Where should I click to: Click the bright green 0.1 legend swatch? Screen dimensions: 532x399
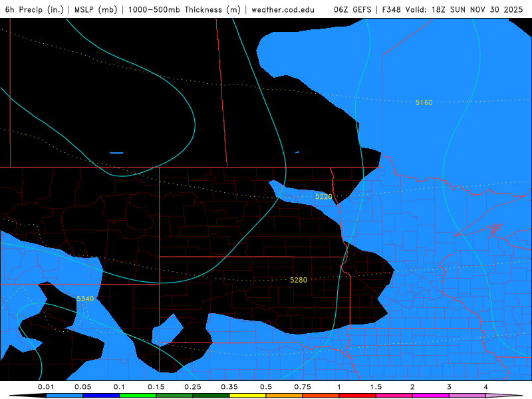(x=138, y=396)
